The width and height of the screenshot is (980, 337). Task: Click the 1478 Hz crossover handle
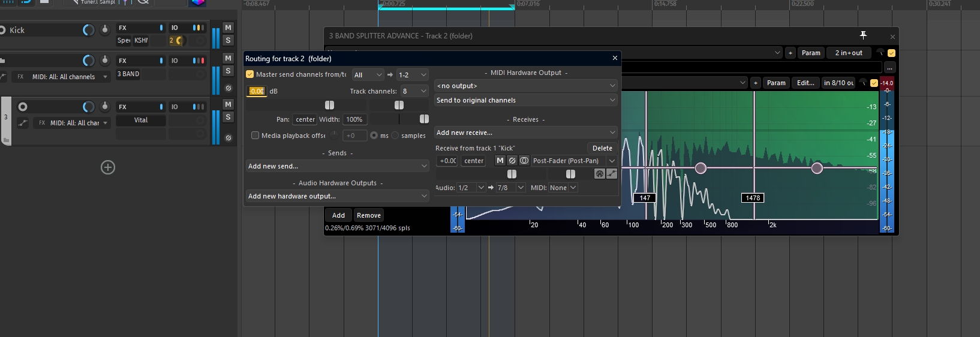coord(753,198)
